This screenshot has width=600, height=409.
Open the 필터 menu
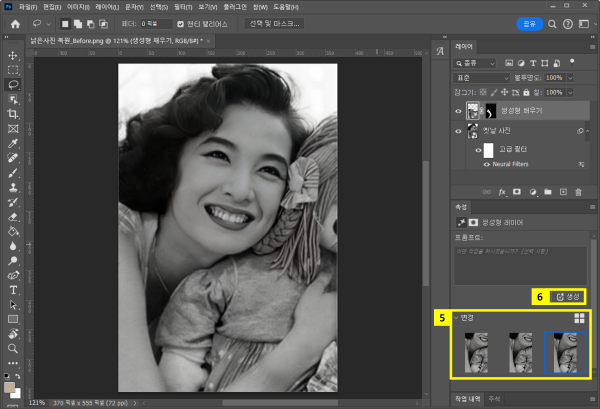tap(184, 6)
